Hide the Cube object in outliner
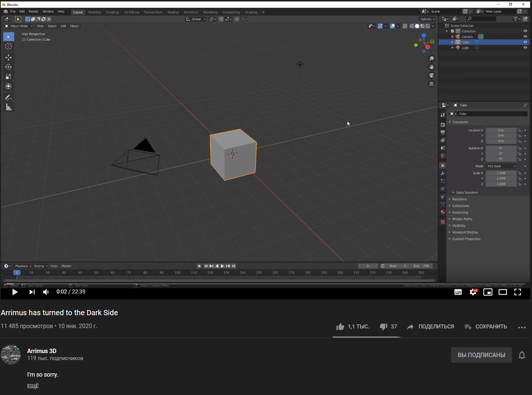Screen dimensions: 532x395 [525, 42]
